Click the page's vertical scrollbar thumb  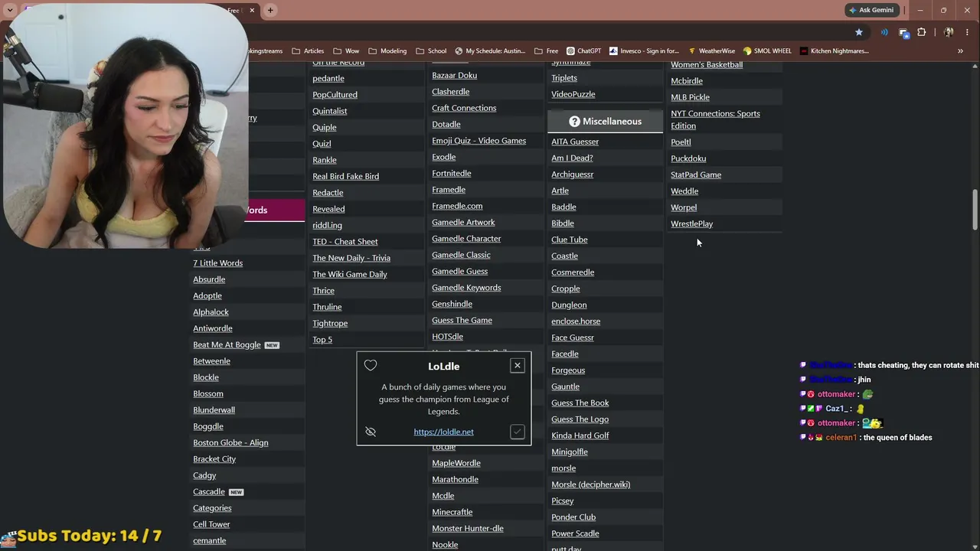click(975, 210)
